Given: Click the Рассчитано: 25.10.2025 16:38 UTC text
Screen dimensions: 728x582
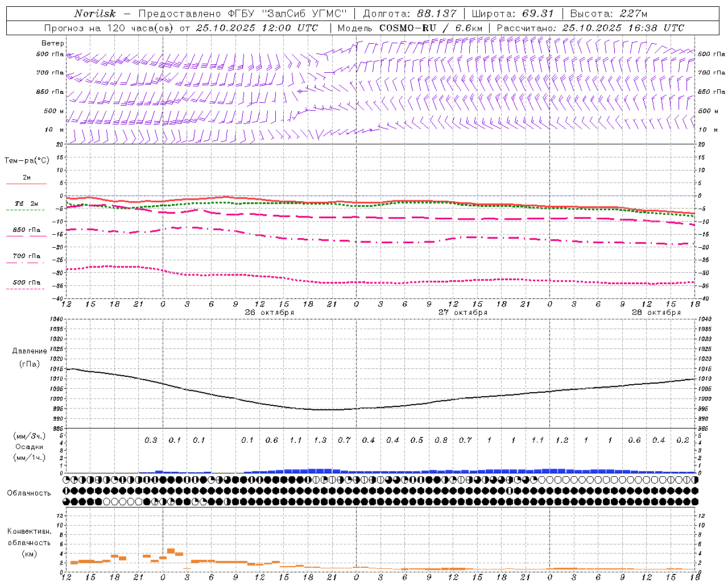Looking at the screenshot, I should 590,28.
